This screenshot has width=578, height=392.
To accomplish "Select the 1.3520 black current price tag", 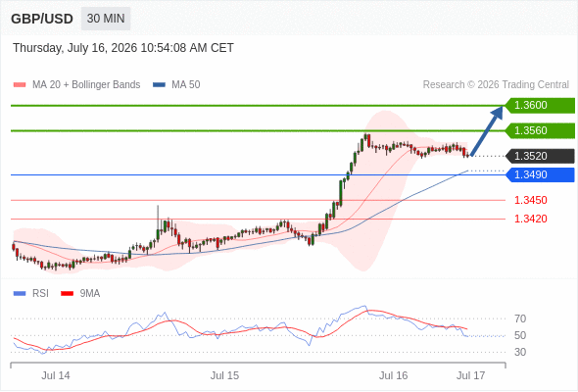I will tap(540, 156).
